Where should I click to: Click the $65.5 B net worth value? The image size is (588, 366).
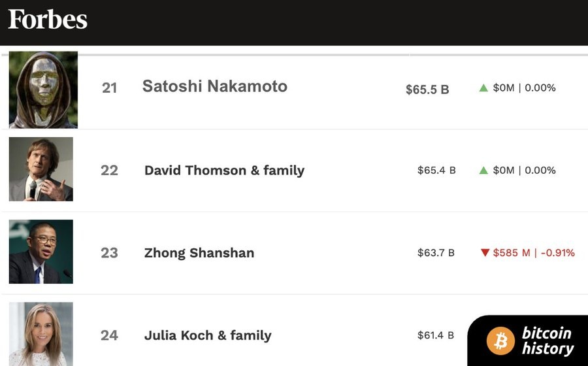tap(427, 90)
